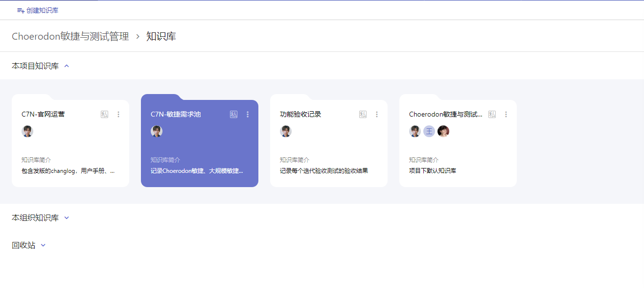644x288 pixels.
Task: Select the 知识库 breadcrumb item
Action: coord(161,36)
